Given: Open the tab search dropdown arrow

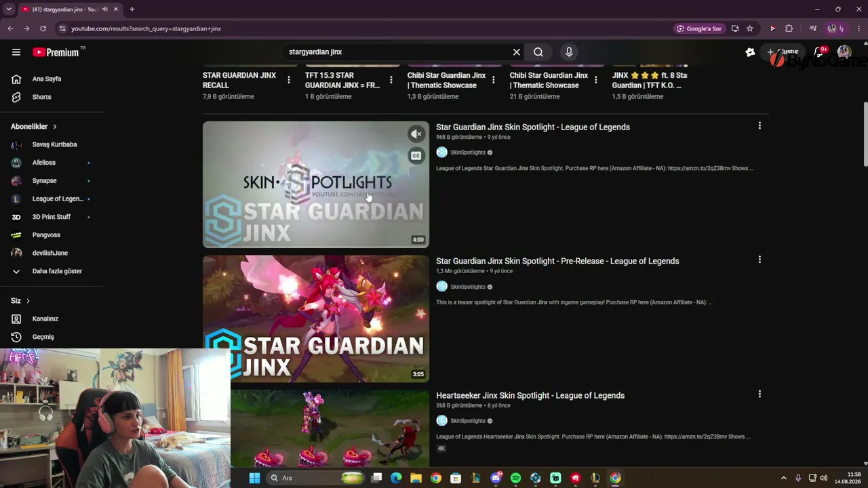Looking at the screenshot, I should coord(9,9).
